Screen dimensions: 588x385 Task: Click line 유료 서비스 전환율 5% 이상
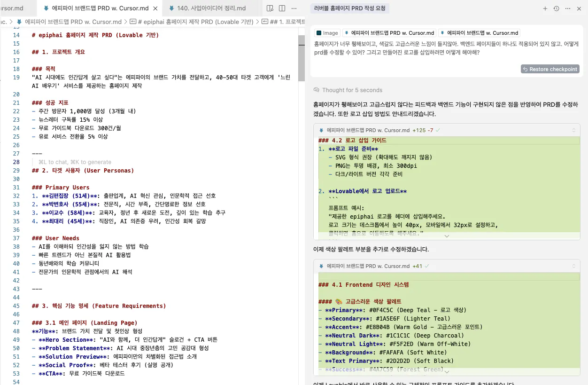pyautogui.click(x=70, y=136)
